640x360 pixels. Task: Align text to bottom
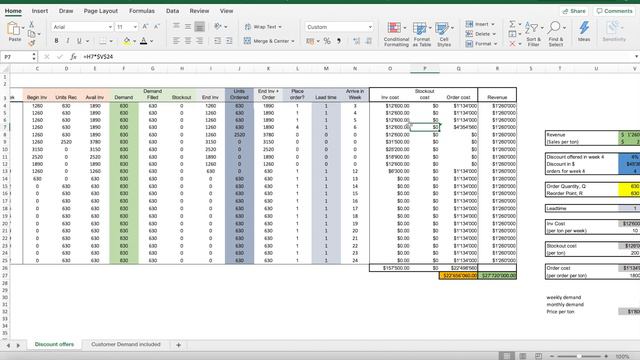pos(199,27)
